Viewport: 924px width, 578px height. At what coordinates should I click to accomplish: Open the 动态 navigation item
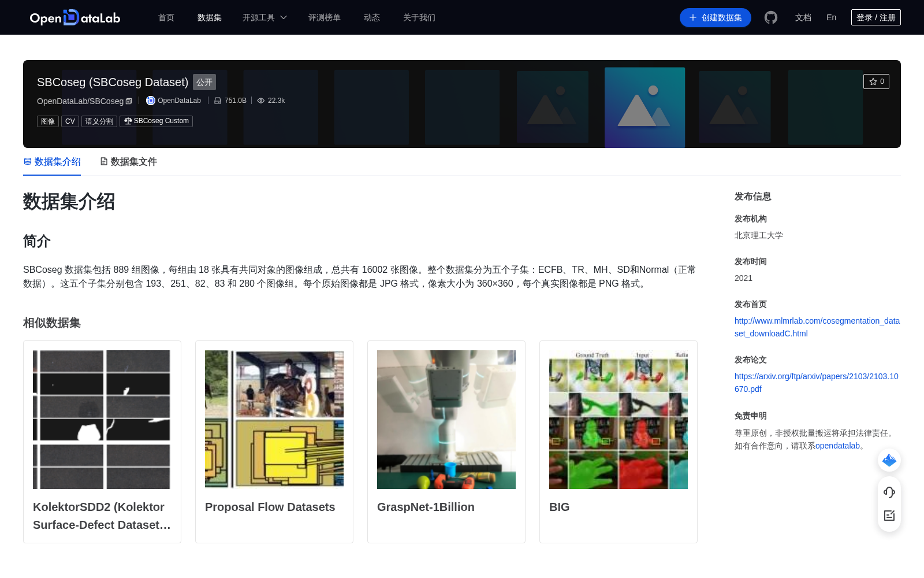click(372, 17)
